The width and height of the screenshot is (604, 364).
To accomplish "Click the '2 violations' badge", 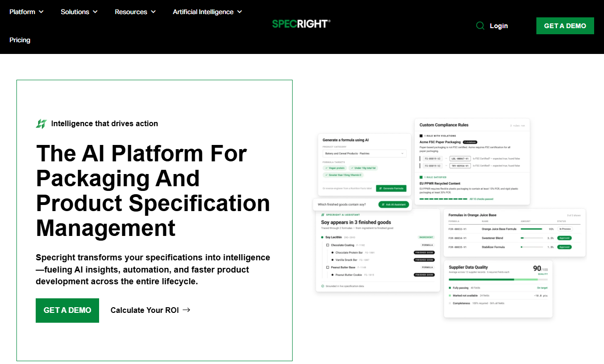I will [470, 142].
